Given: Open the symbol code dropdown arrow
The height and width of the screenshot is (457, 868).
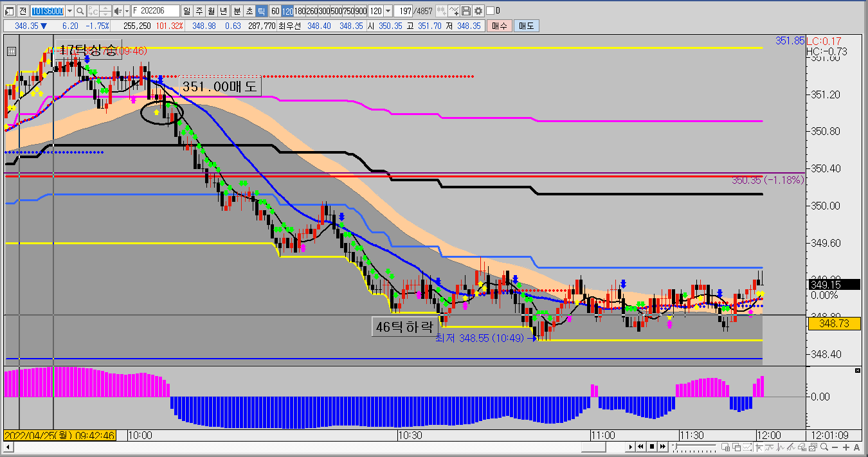Looking at the screenshot, I should click(69, 11).
